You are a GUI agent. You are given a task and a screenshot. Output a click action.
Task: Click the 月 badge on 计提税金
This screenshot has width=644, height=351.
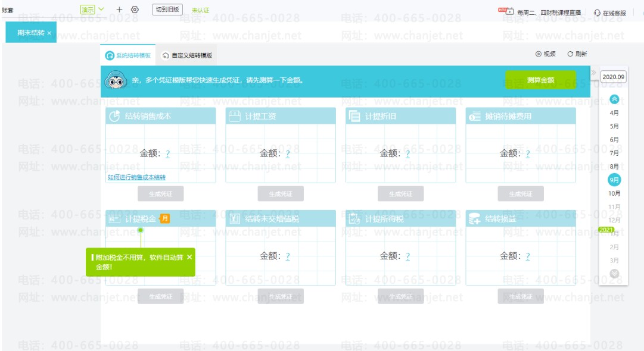164,218
